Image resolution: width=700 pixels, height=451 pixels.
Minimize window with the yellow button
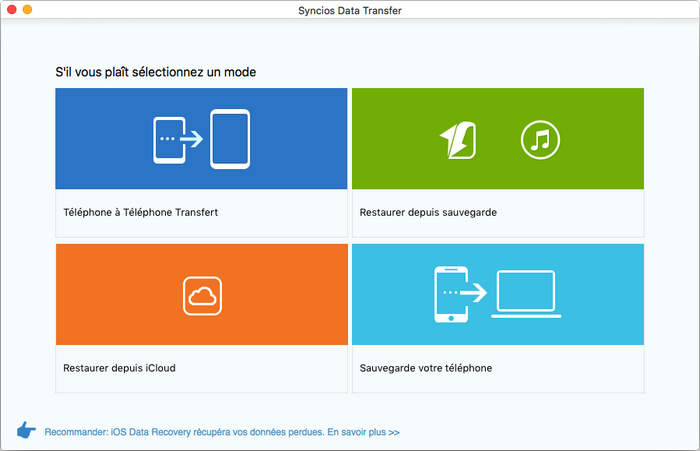coord(27,9)
